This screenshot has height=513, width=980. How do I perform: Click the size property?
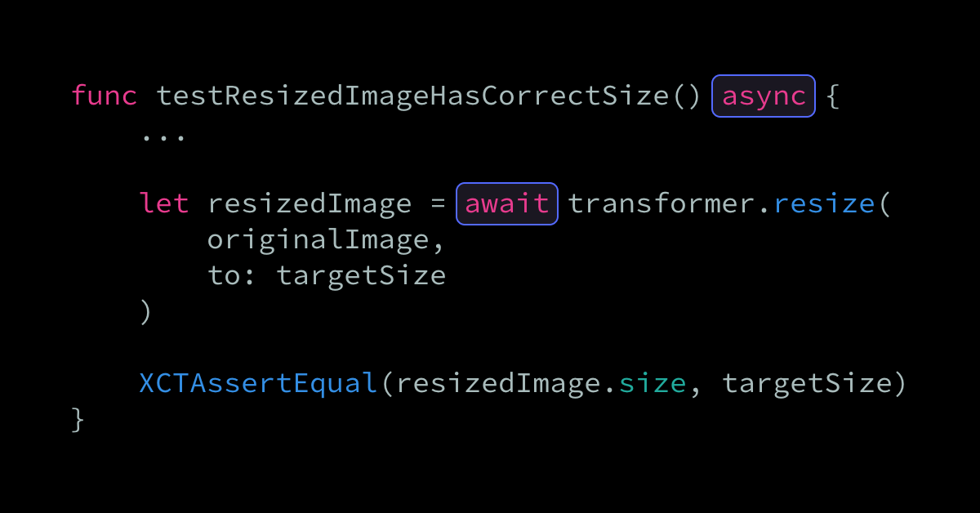tap(653, 384)
